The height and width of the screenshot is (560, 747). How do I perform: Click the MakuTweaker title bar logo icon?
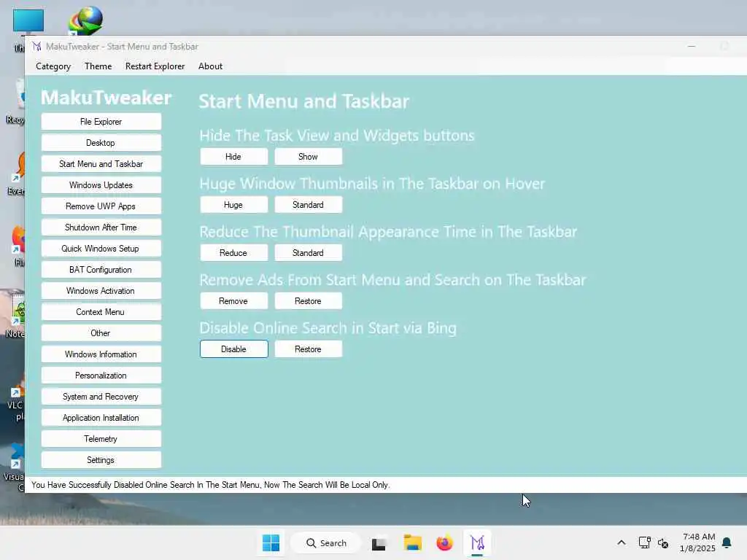pyautogui.click(x=36, y=46)
